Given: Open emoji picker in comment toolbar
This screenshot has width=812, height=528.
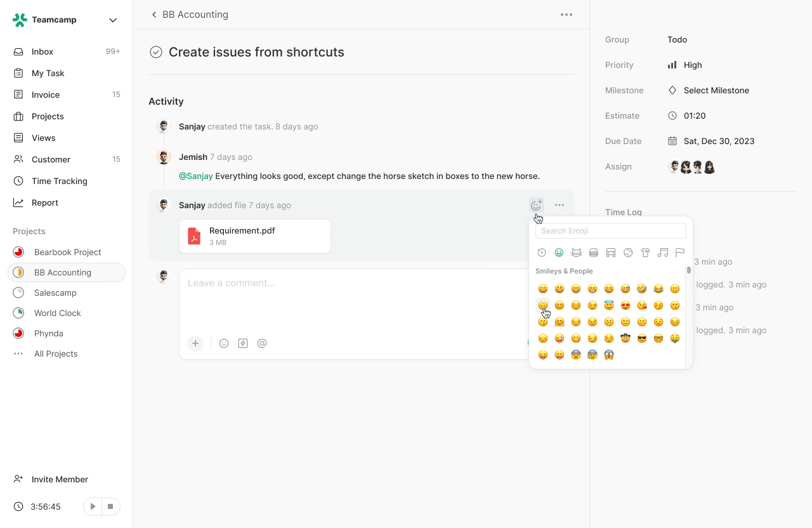Looking at the screenshot, I should coord(224,343).
